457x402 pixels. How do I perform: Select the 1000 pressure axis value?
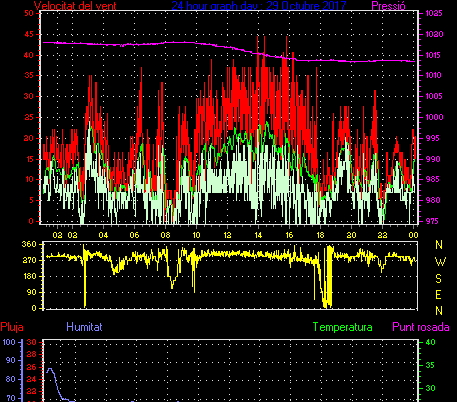point(434,117)
